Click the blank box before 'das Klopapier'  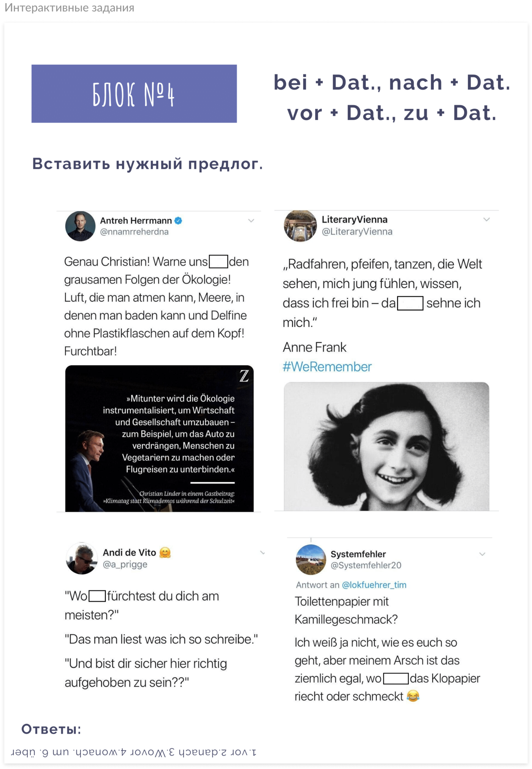pos(396,679)
